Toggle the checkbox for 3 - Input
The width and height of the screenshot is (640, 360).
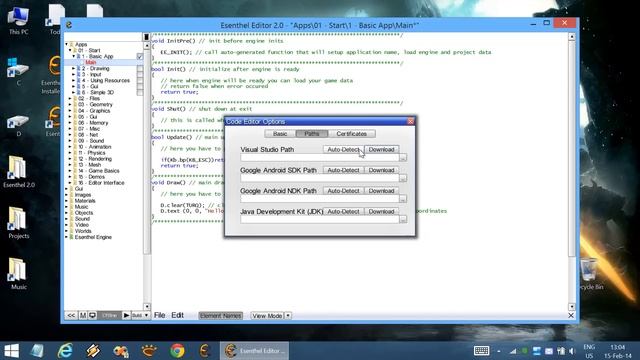pos(140,75)
